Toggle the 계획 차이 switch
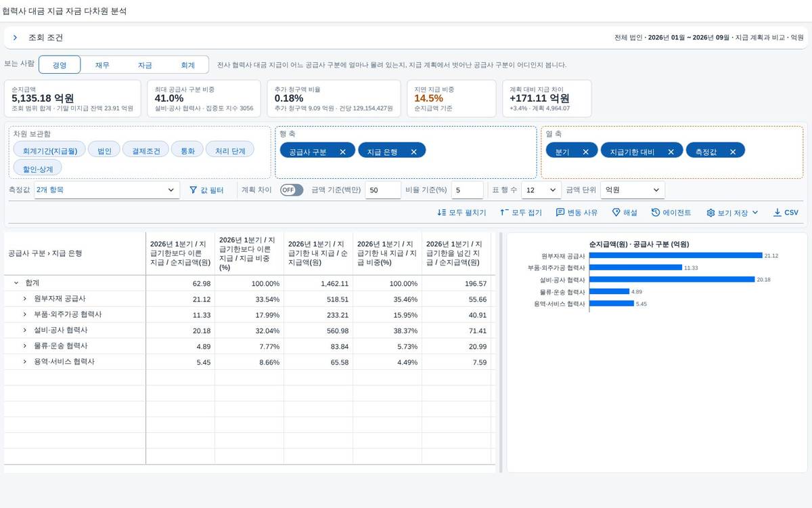The height and width of the screenshot is (508, 812). [x=292, y=190]
